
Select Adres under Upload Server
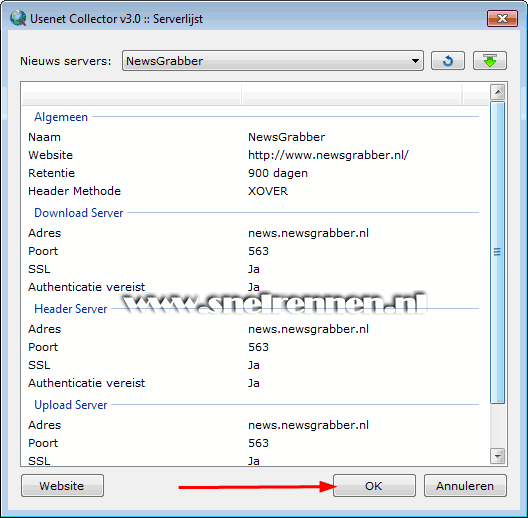click(x=44, y=425)
